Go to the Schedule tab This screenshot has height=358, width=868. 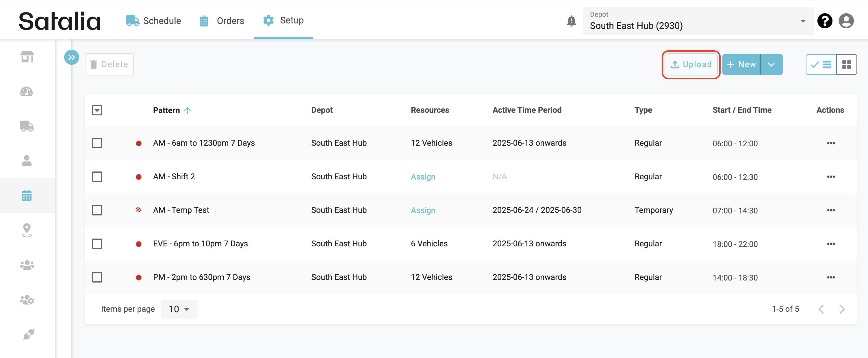pyautogui.click(x=153, y=21)
